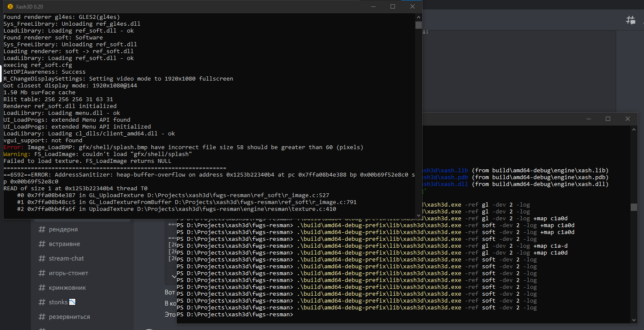Minimize the PowerShell window
Image resolution: width=644 pixels, height=330 pixels.
point(588,119)
